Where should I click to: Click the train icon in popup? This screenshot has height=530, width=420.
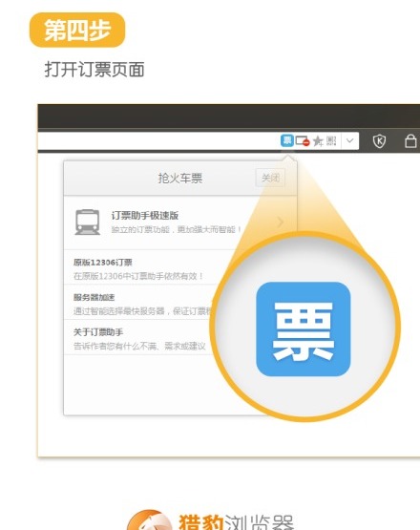(x=88, y=223)
